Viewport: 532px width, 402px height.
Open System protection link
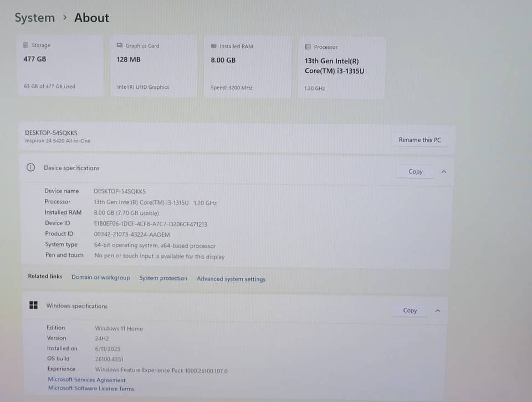163,278
